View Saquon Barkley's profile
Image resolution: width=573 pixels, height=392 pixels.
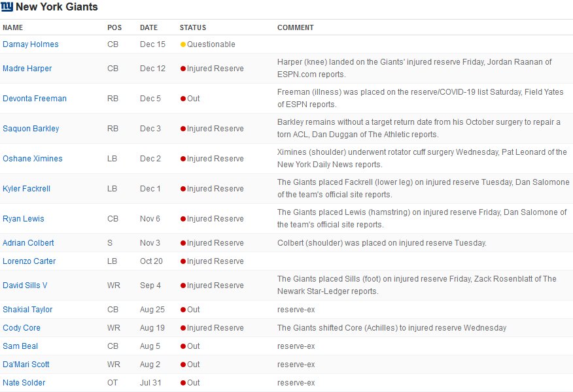pos(31,129)
